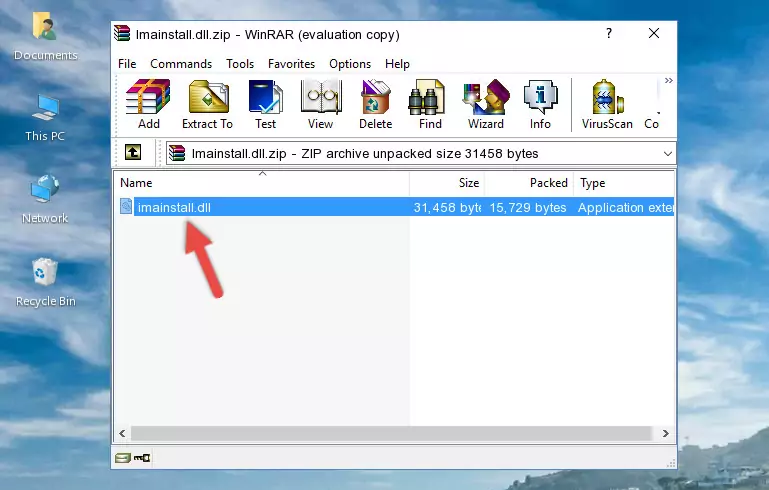Run the Test archive tool

pos(265,104)
